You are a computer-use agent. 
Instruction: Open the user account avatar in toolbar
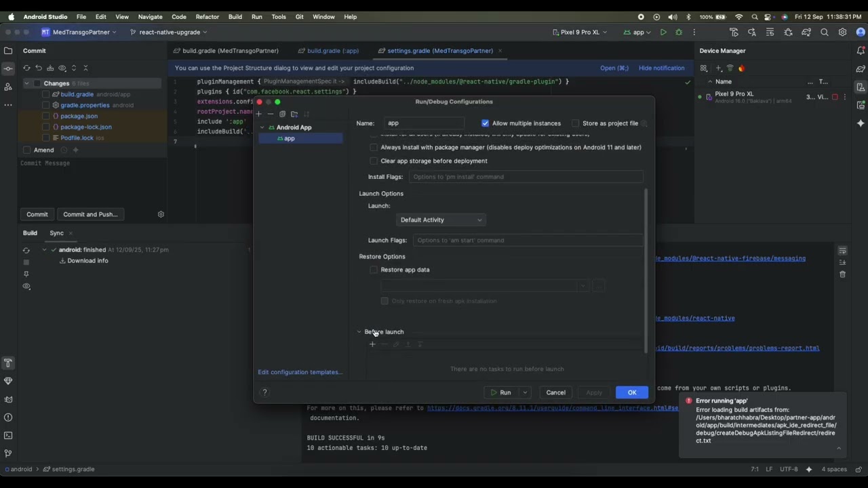pos(861,32)
